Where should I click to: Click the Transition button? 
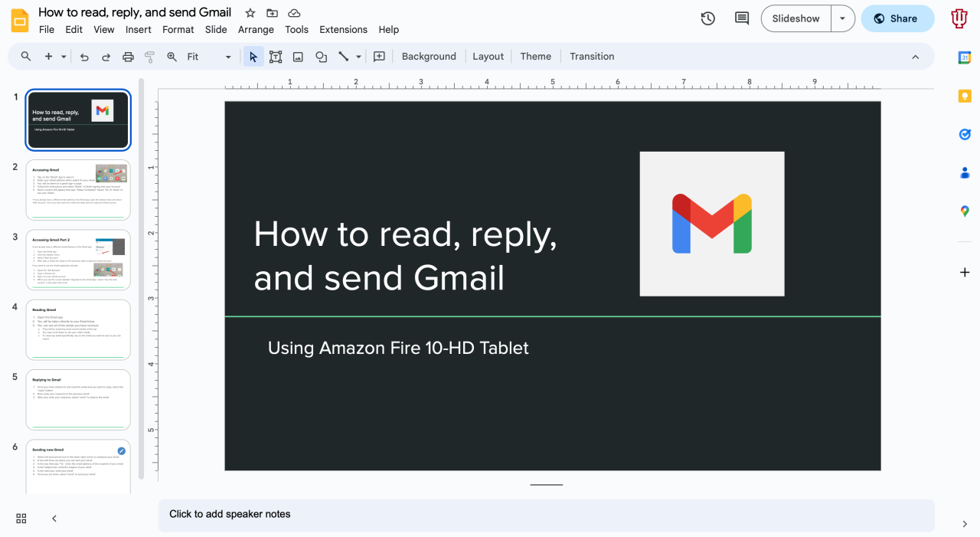pyautogui.click(x=592, y=57)
